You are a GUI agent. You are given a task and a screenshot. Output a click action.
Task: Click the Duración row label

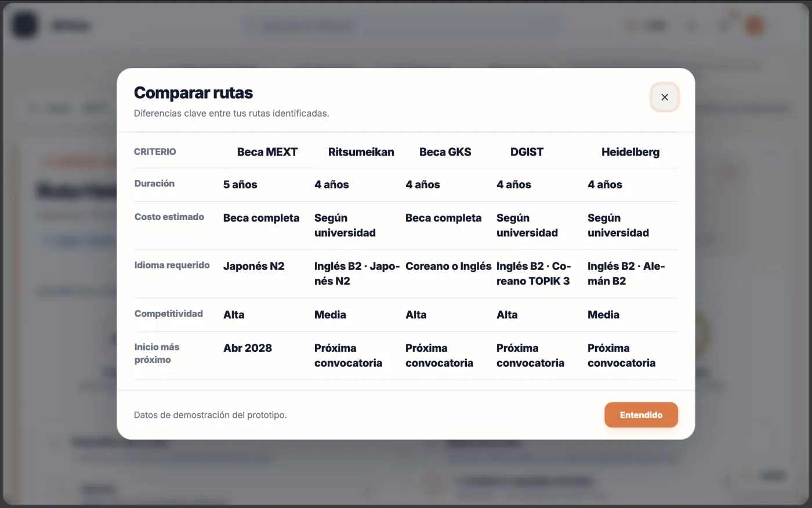pos(154,183)
